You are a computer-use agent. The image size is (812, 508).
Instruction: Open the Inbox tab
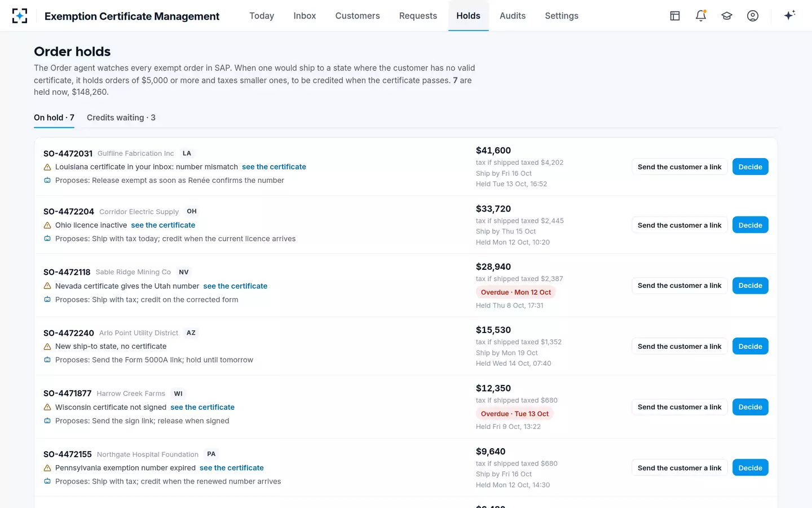[304, 16]
